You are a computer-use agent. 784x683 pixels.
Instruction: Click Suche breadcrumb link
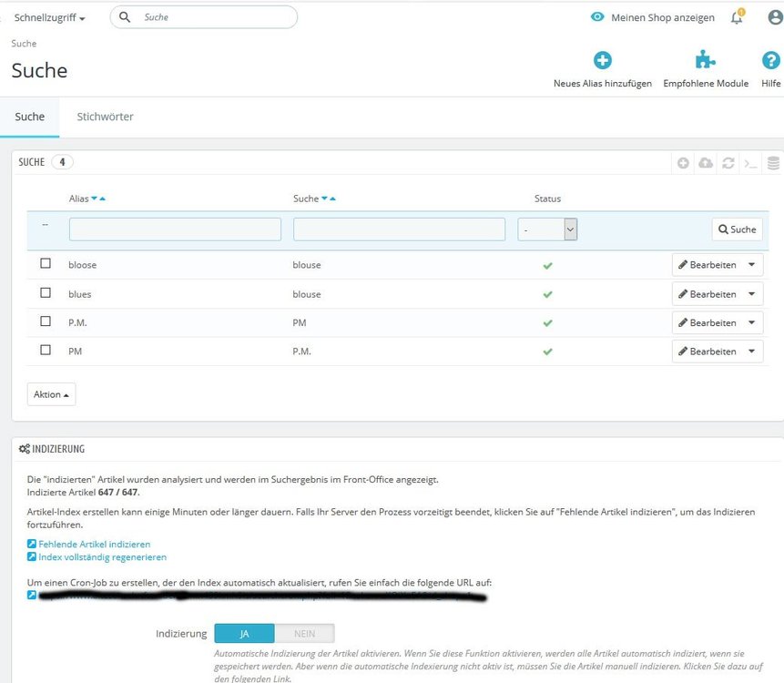click(24, 44)
